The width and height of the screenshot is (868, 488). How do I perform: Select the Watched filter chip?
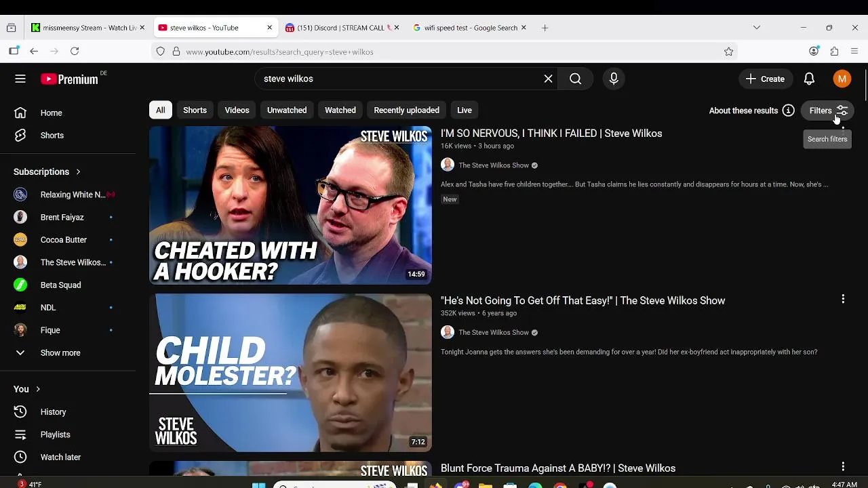[340, 110]
